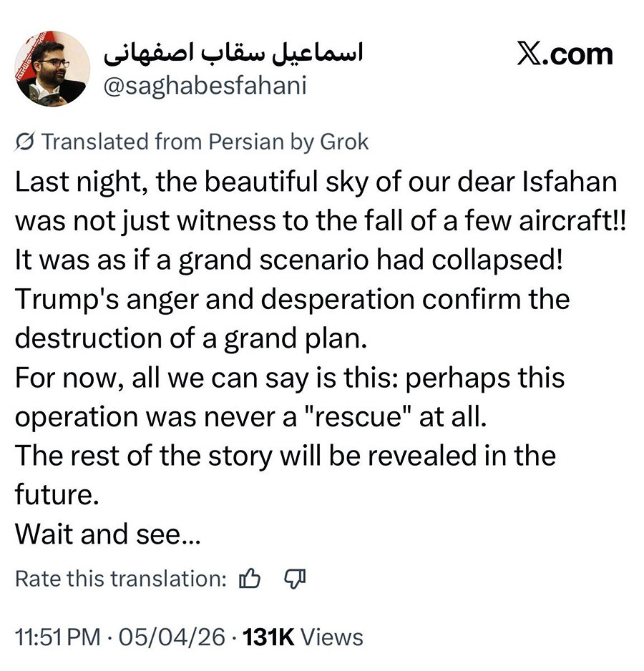Click the tweet line starting "Last night"

click(315, 182)
